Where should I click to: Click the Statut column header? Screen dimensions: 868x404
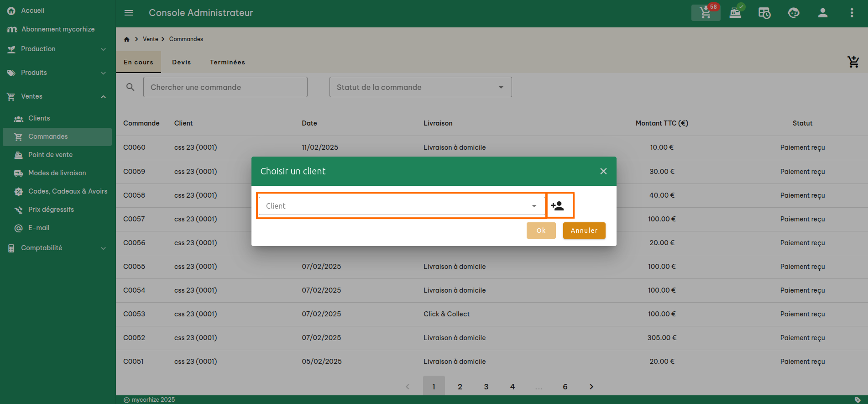pyautogui.click(x=802, y=123)
